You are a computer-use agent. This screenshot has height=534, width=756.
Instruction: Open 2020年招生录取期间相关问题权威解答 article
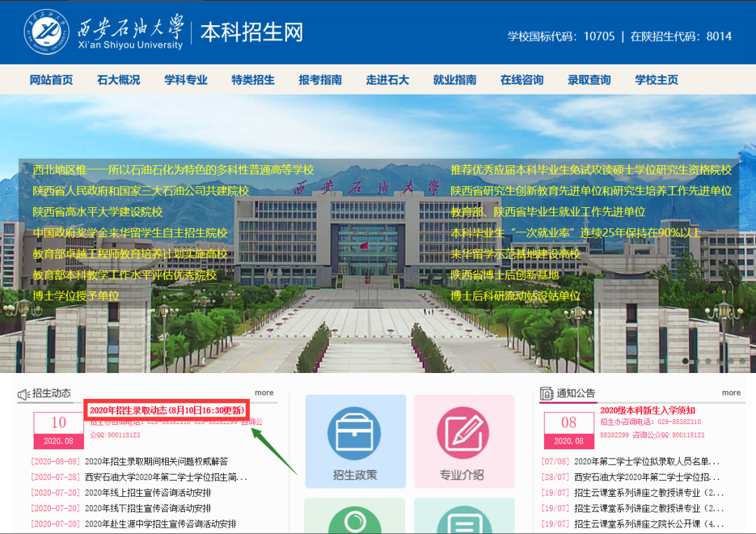coord(156,461)
